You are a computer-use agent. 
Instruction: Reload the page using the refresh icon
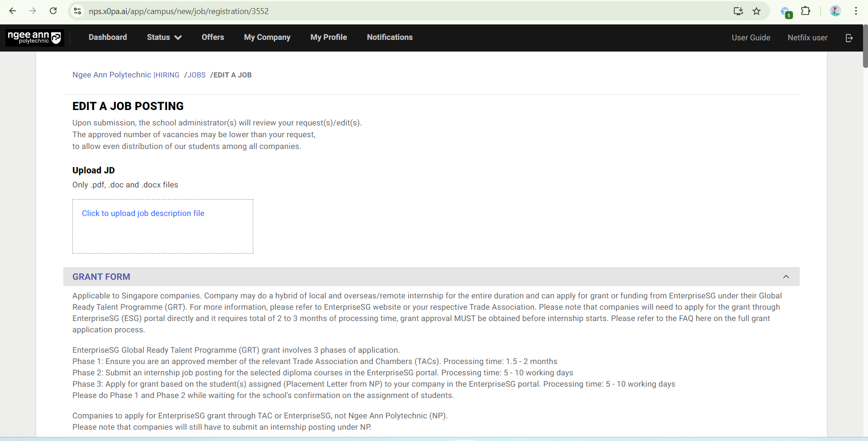[53, 11]
